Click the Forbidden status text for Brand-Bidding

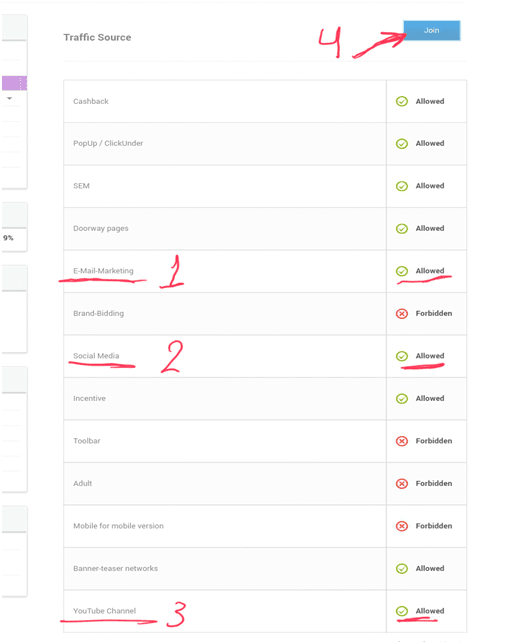pyautogui.click(x=434, y=313)
